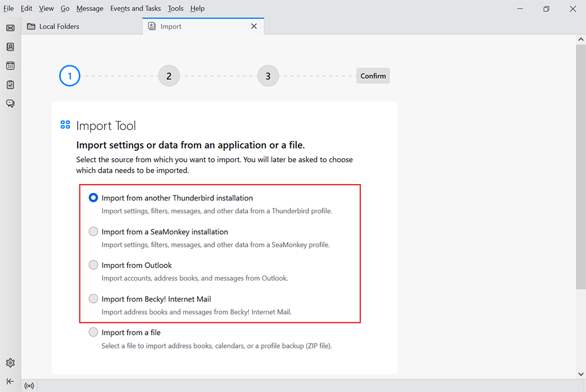Click the vertical scrollbar thumb
The height and width of the screenshot is (392, 586).
[581, 167]
